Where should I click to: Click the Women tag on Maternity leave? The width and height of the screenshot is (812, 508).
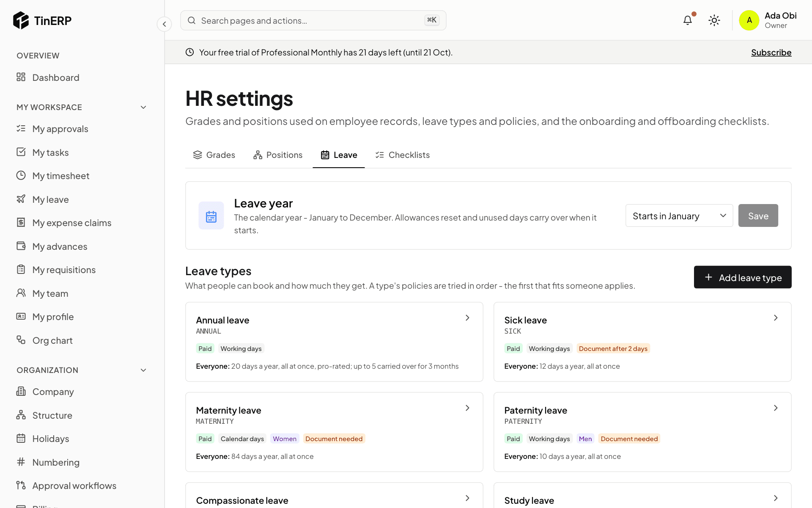pyautogui.click(x=285, y=439)
